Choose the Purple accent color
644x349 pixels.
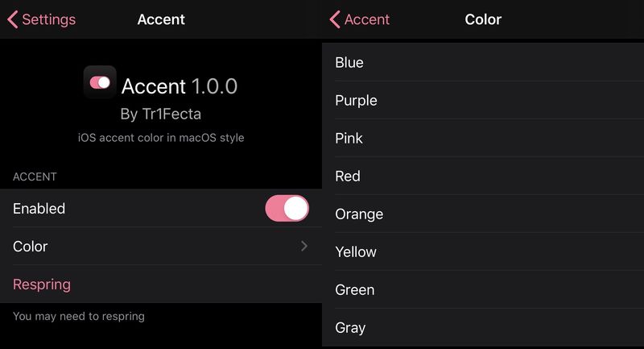click(483, 100)
